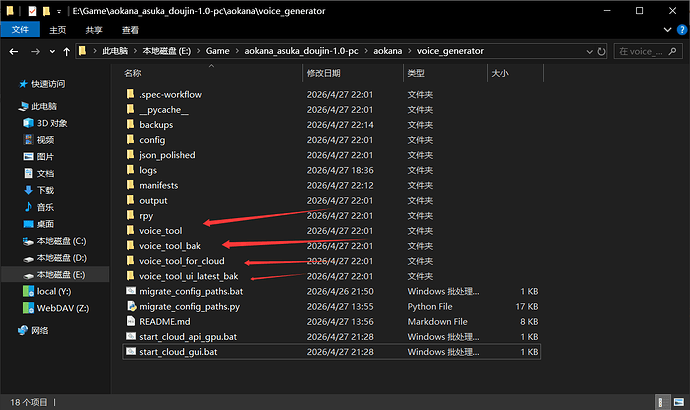Open the 文件 menu
This screenshot has height=410, width=690.
coord(19,31)
